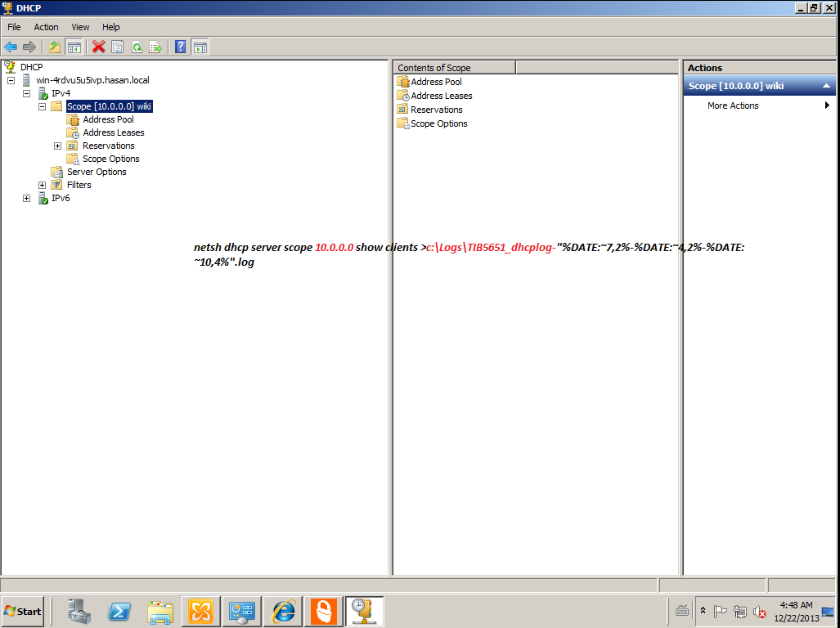Open the View menu
Viewport: 840px width, 628px height.
coord(80,27)
